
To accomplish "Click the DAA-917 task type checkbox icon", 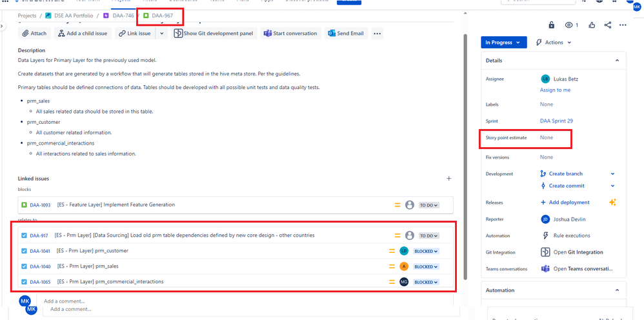I will click(x=24, y=235).
